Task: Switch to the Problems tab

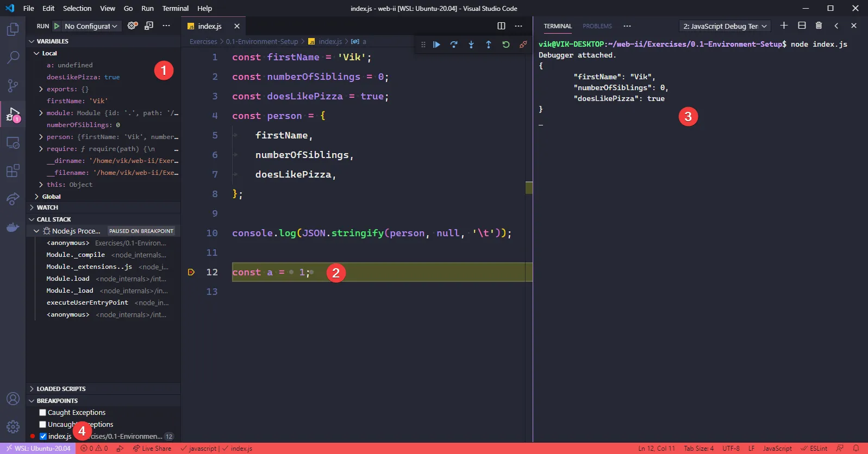Action: click(597, 26)
